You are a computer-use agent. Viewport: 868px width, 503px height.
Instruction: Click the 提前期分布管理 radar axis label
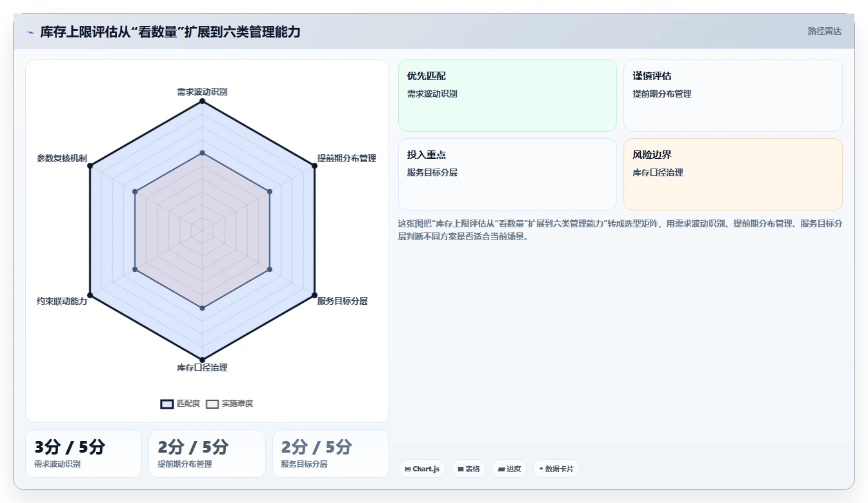pyautogui.click(x=347, y=158)
